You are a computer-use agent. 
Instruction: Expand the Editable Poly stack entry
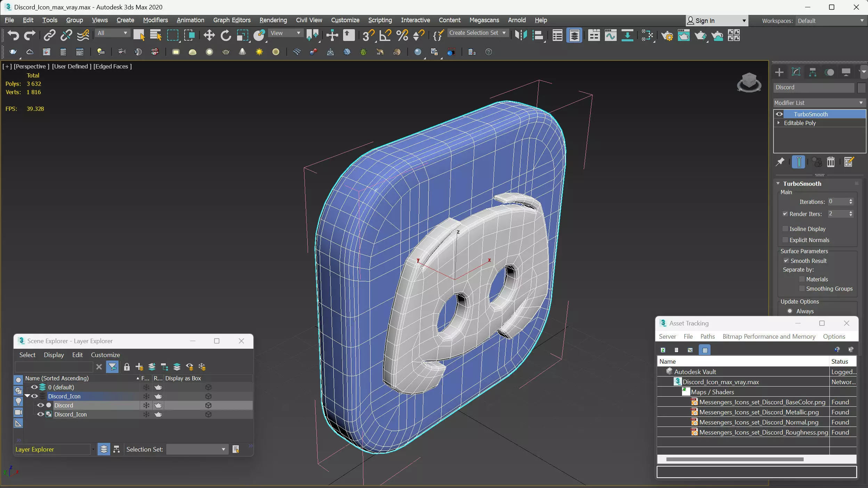coord(778,123)
